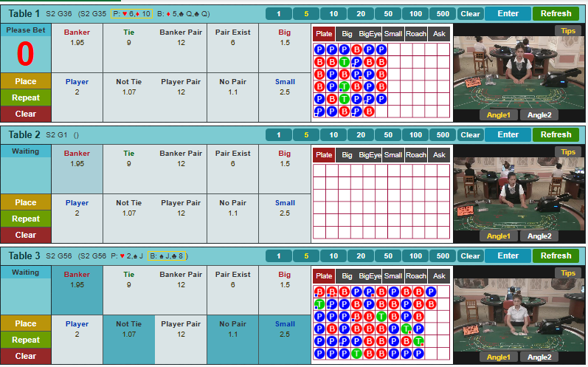The image size is (588, 367).
Task: Pick the 500 chip on Table 3
Action: click(x=442, y=255)
